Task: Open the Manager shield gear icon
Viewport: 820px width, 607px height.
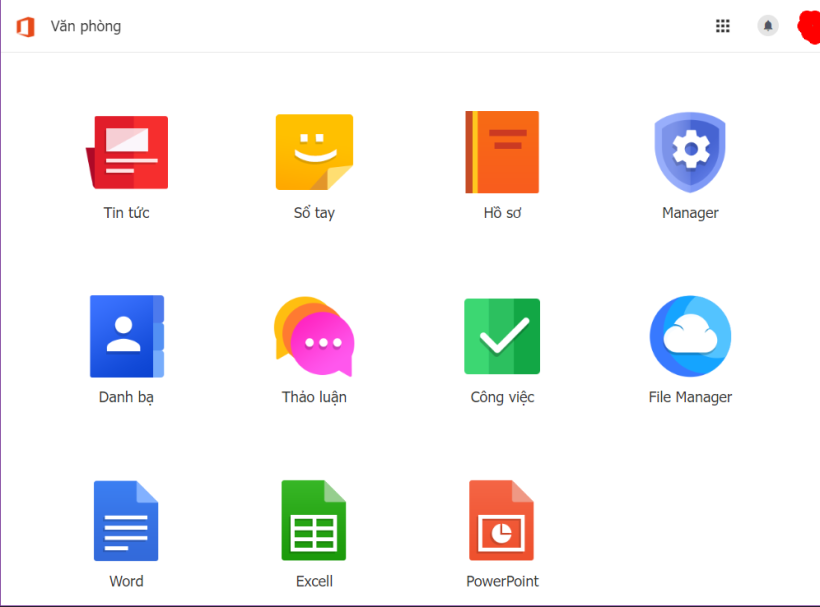Action: [690, 152]
